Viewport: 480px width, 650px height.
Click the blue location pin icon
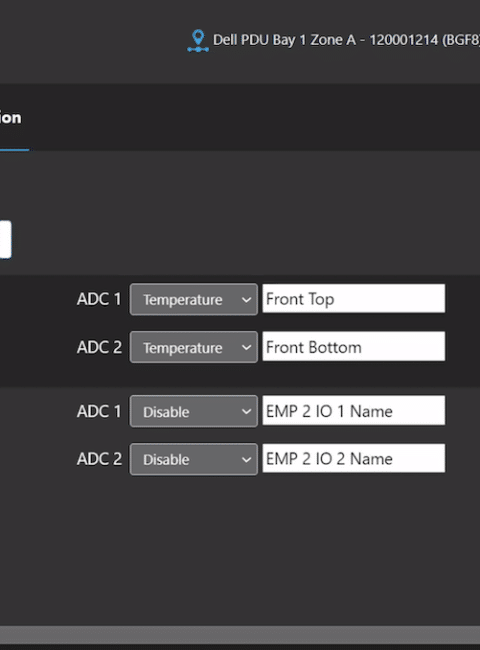198,41
